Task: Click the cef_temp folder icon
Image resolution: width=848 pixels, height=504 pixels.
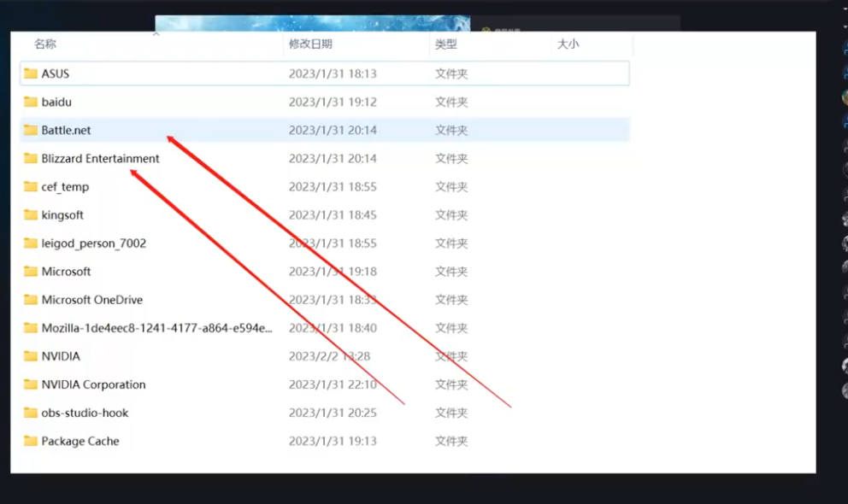Action: (x=31, y=186)
